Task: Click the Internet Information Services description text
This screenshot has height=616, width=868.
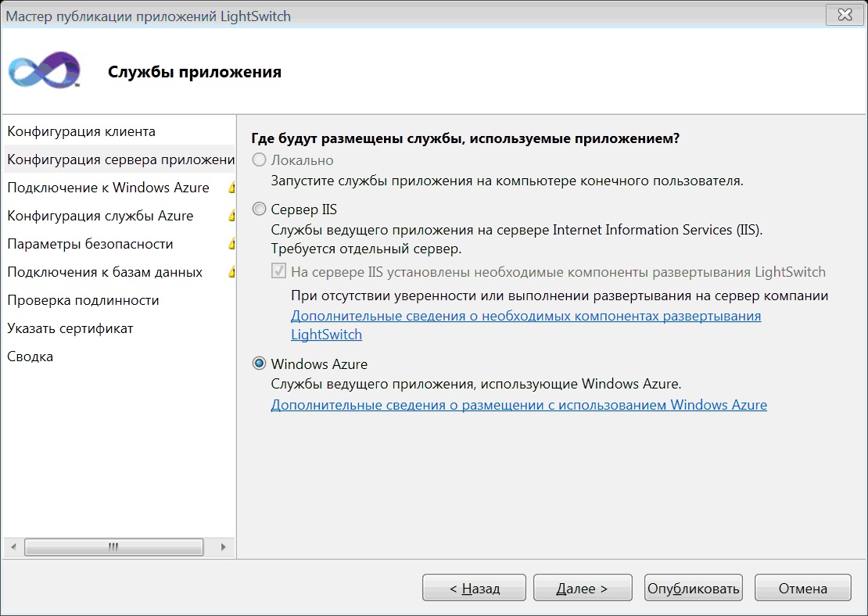Action: click(x=516, y=231)
